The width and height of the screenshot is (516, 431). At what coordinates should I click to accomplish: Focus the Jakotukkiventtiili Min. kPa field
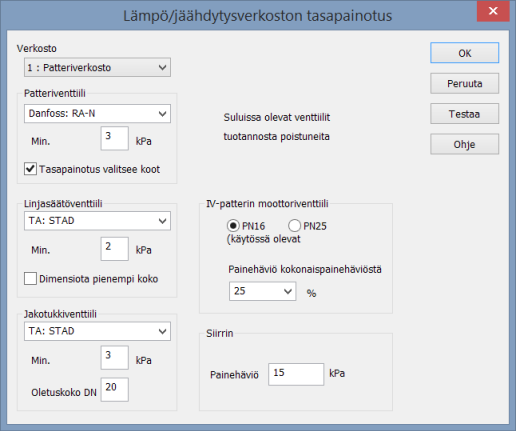pyautogui.click(x=115, y=358)
